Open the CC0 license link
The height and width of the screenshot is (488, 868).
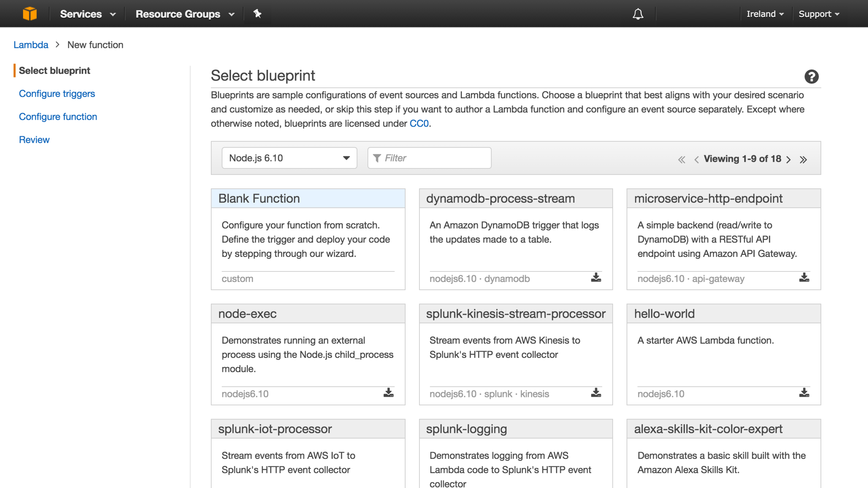(x=419, y=124)
